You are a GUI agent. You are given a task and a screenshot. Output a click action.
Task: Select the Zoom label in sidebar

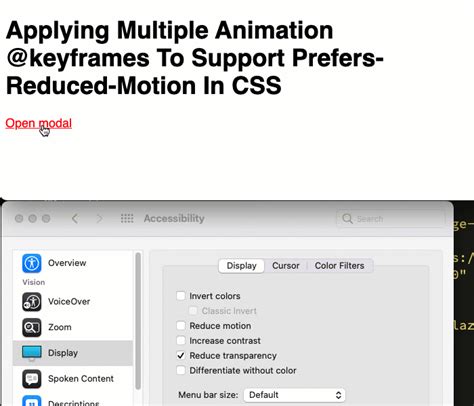60,327
